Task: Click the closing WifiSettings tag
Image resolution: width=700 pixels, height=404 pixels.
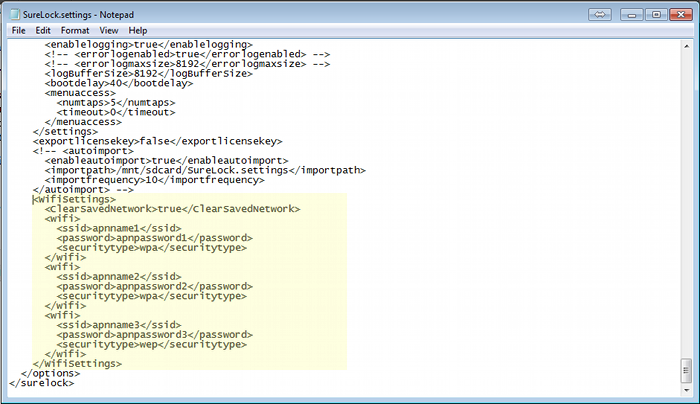Action: 77,364
